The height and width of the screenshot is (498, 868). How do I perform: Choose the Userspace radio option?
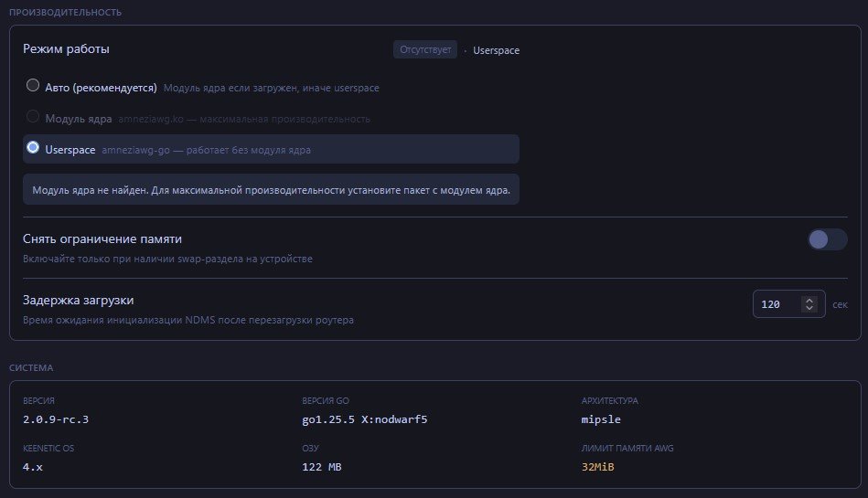pyautogui.click(x=33, y=147)
